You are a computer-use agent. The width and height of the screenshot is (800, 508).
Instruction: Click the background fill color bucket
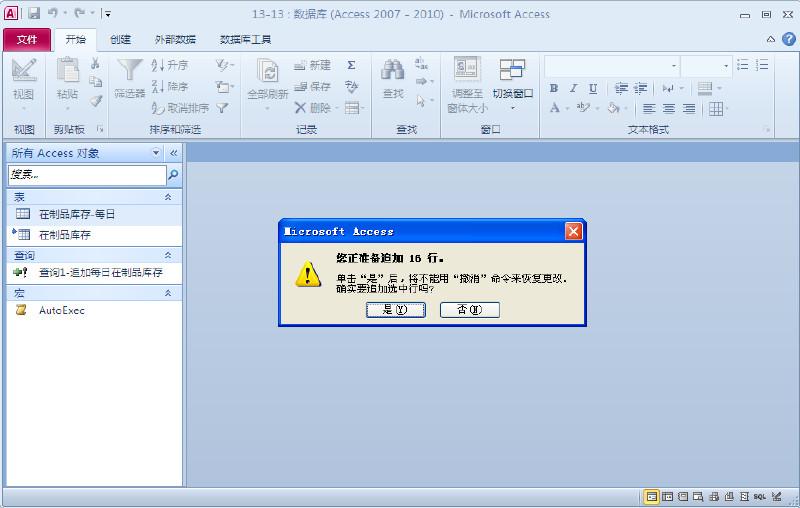click(x=614, y=108)
